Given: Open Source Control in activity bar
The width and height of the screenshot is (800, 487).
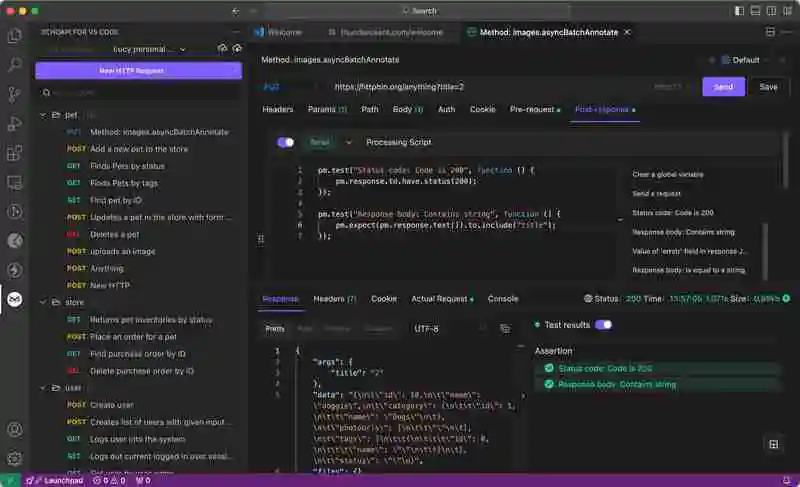Looking at the screenshot, I should (x=15, y=94).
